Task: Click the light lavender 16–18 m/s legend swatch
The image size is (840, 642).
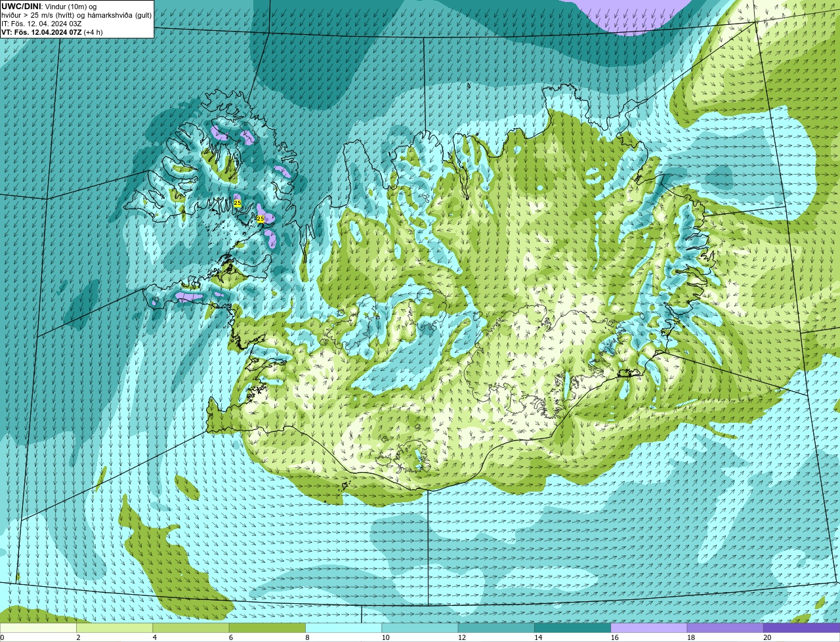Action: pos(649,628)
